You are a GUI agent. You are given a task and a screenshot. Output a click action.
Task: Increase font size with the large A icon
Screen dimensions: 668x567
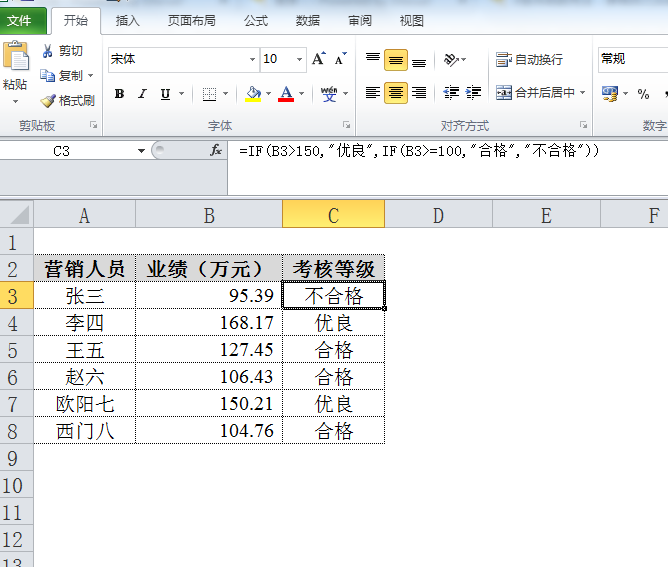(x=319, y=59)
